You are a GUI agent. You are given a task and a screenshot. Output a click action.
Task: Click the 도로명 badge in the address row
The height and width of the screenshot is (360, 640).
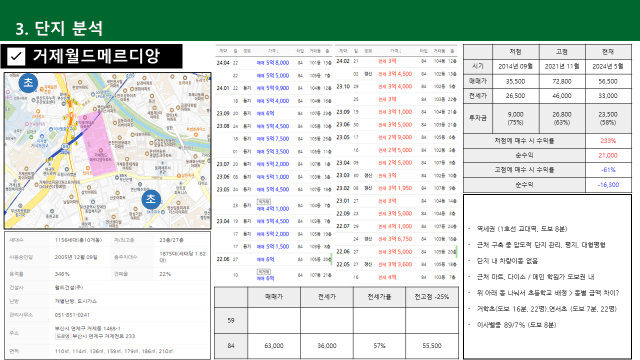(x=63, y=336)
